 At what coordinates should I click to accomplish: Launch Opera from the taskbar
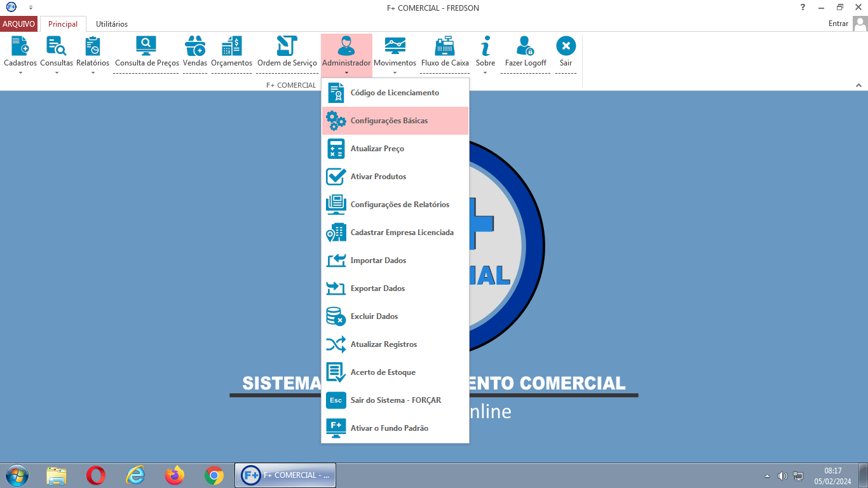pos(96,475)
